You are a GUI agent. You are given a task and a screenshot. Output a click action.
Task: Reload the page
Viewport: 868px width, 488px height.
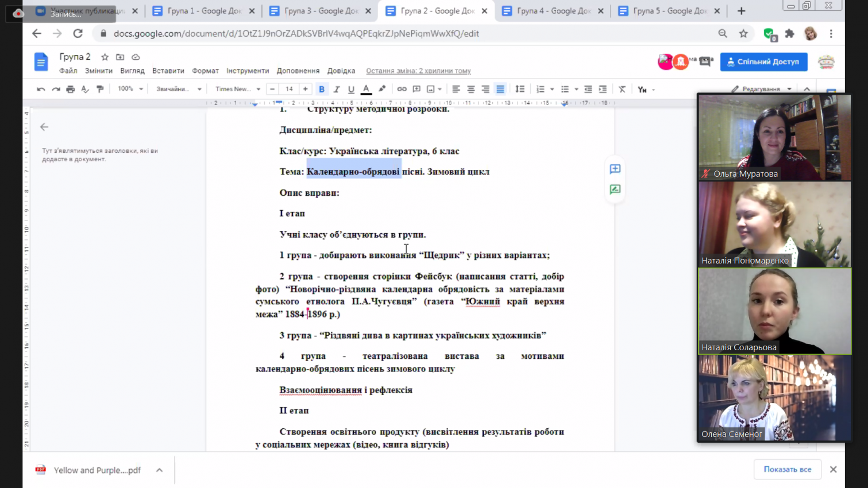click(x=78, y=33)
